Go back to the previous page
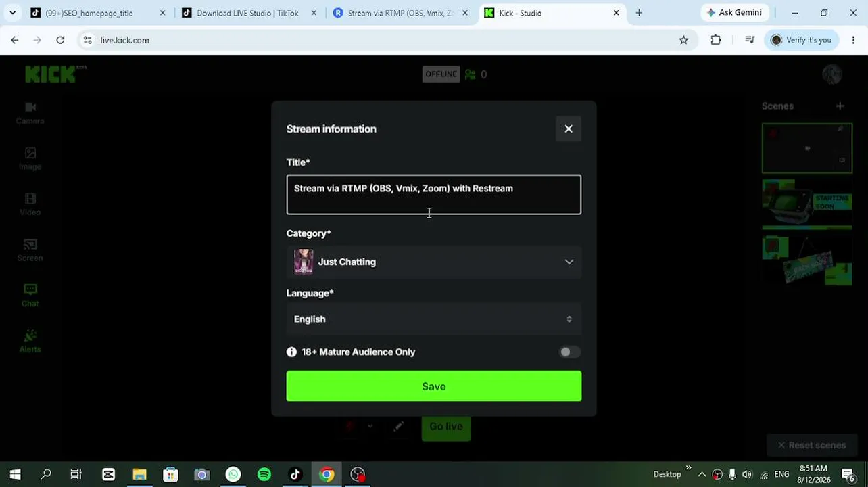 pos(15,40)
